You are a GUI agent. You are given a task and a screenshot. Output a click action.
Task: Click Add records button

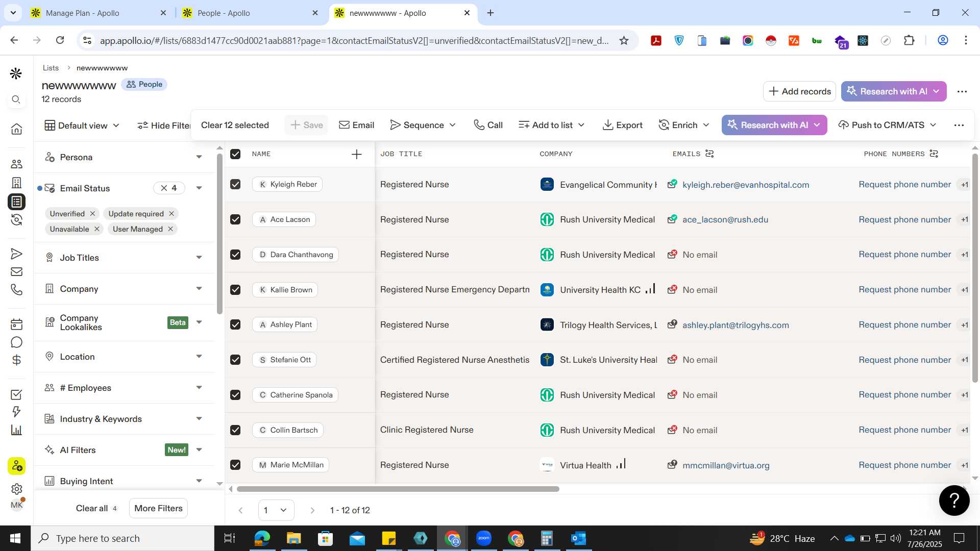(799, 91)
